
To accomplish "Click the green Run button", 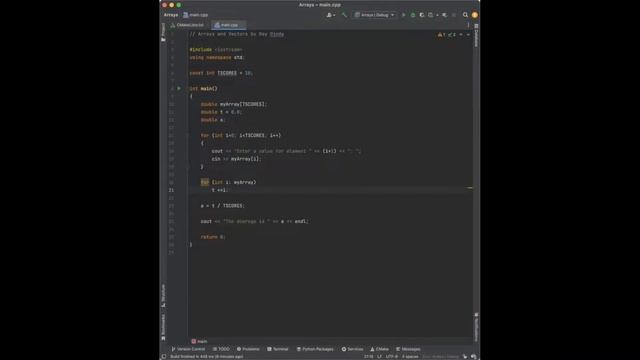I will 404,15.
